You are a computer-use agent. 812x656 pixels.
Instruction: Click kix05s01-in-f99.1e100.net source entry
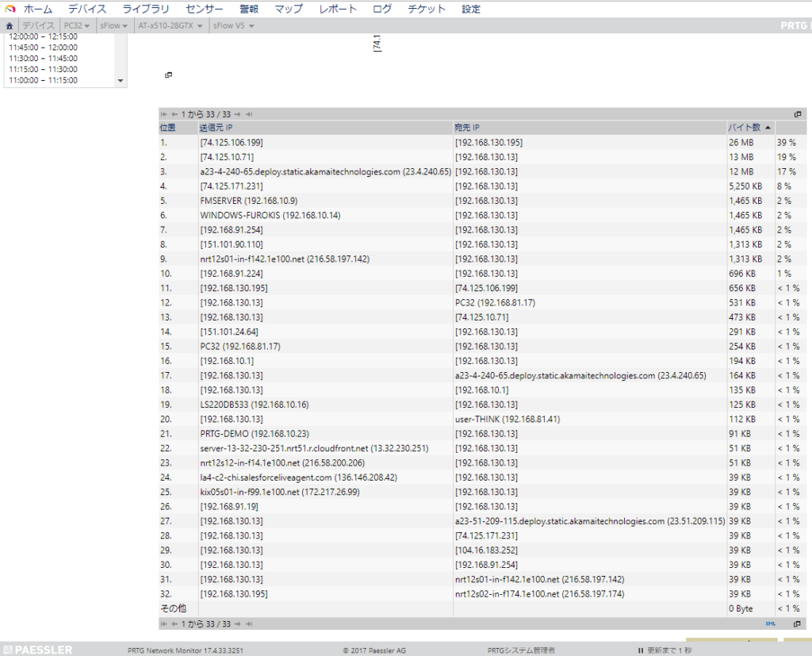[280, 492]
